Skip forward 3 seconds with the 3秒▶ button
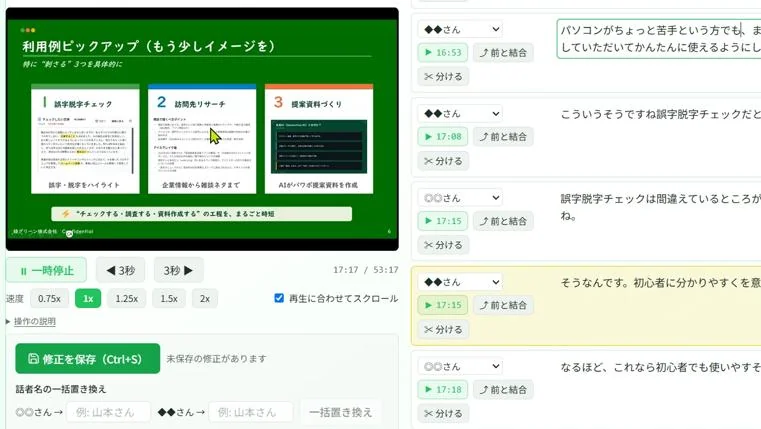 [178, 270]
